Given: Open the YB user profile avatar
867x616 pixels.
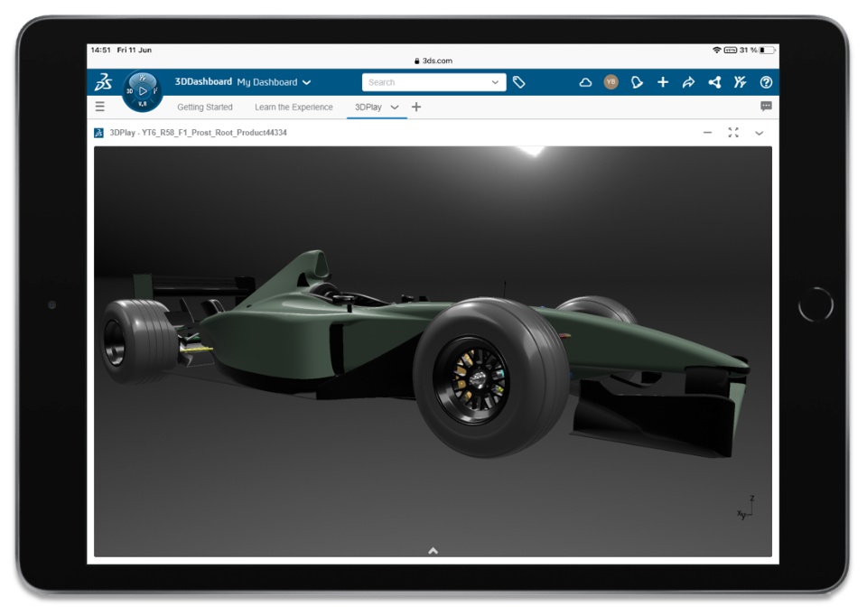Looking at the screenshot, I should pyautogui.click(x=611, y=82).
